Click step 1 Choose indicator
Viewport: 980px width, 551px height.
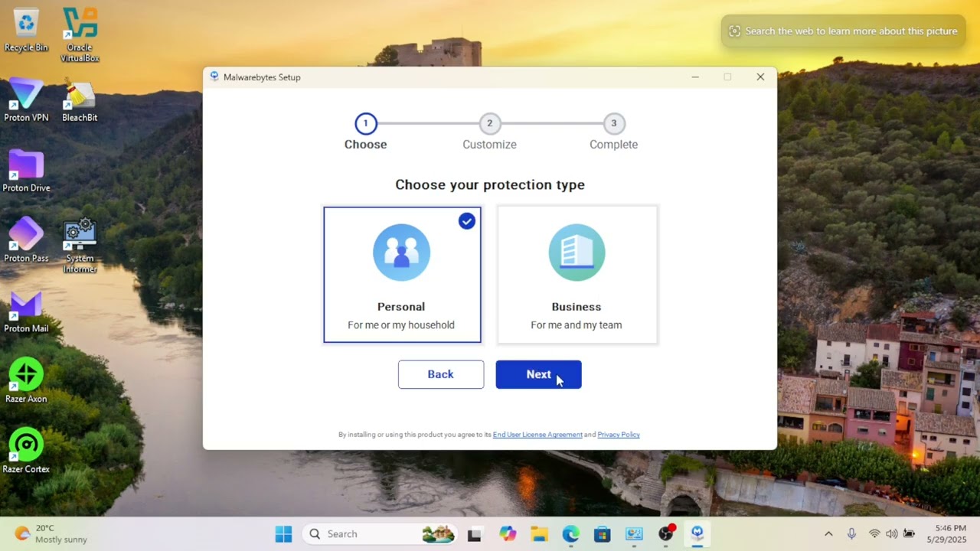(365, 123)
